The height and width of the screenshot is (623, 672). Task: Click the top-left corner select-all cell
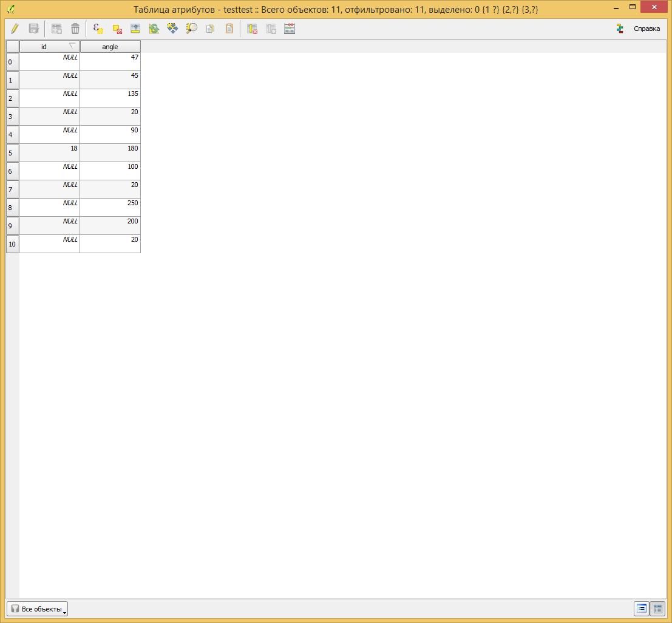13,47
